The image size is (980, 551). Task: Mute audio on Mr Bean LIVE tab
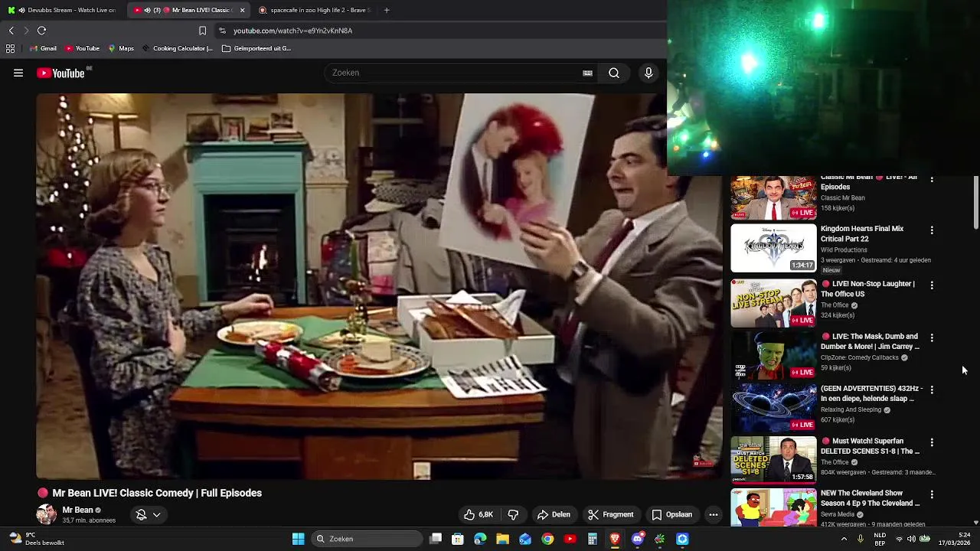tap(147, 10)
